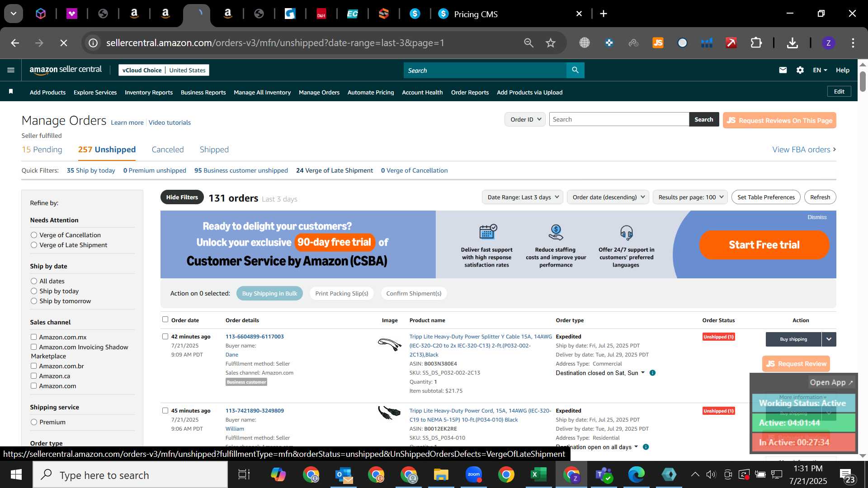
Task: Click the Refresh orders button
Action: pos(820,197)
